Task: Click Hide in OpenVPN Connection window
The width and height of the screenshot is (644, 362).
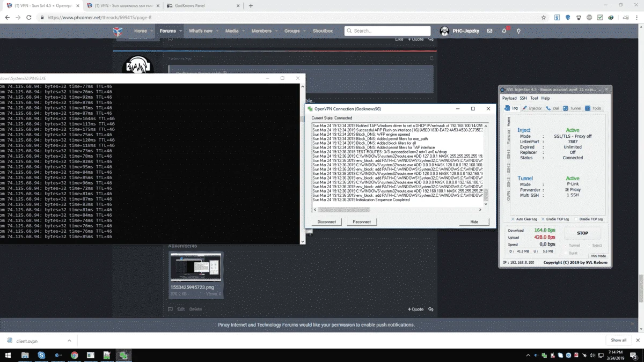Action: [474, 221]
